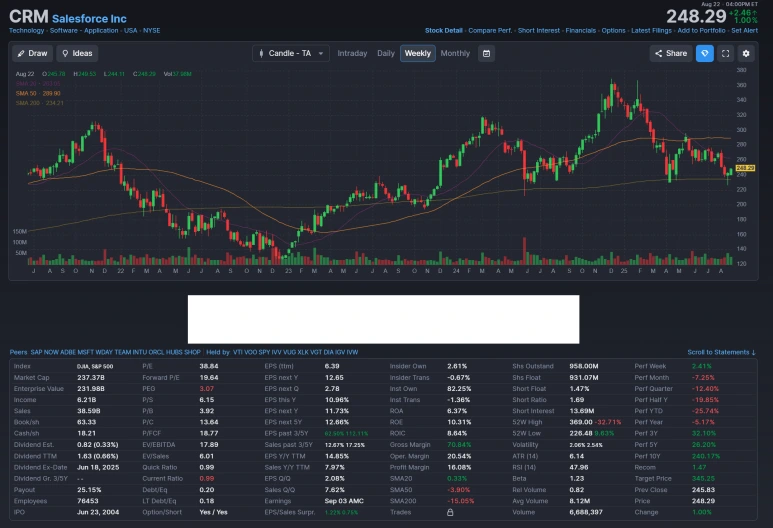This screenshot has height=528, width=773.
Task: Click Set Alert link
Action: (x=744, y=31)
